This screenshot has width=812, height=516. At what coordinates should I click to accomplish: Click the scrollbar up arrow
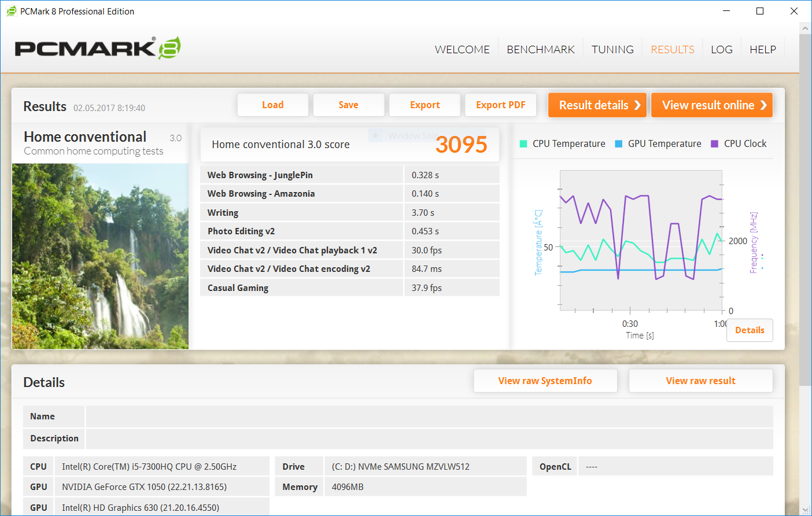805,28
